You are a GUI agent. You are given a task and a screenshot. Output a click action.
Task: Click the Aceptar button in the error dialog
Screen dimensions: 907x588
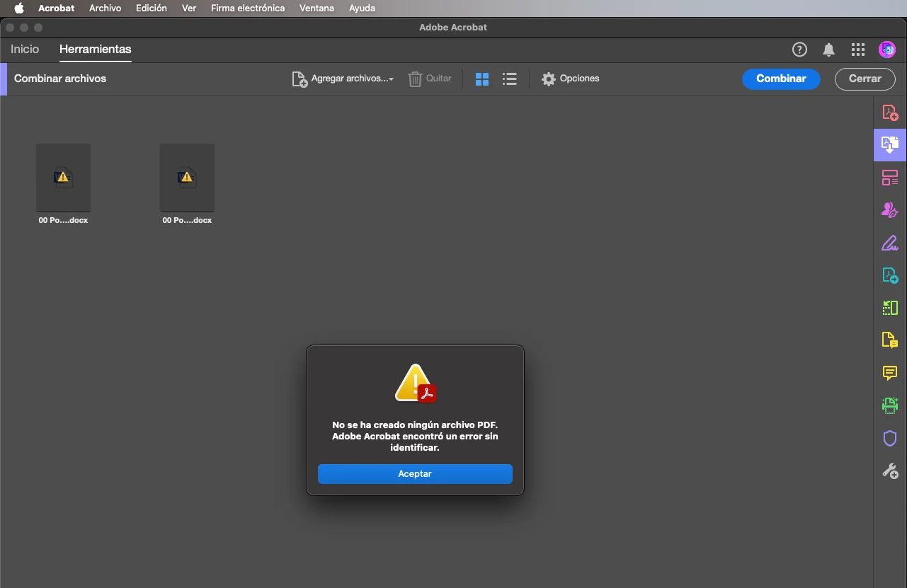click(x=415, y=474)
